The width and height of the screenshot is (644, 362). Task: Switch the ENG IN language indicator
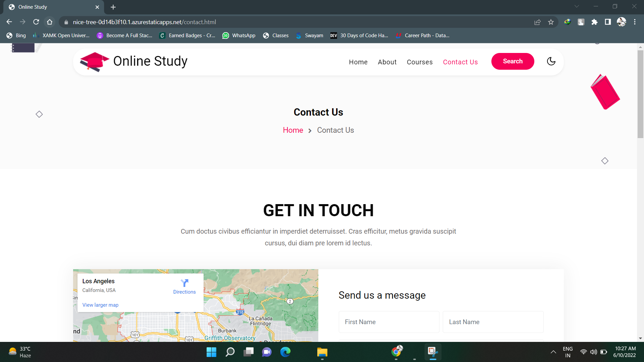tap(568, 352)
